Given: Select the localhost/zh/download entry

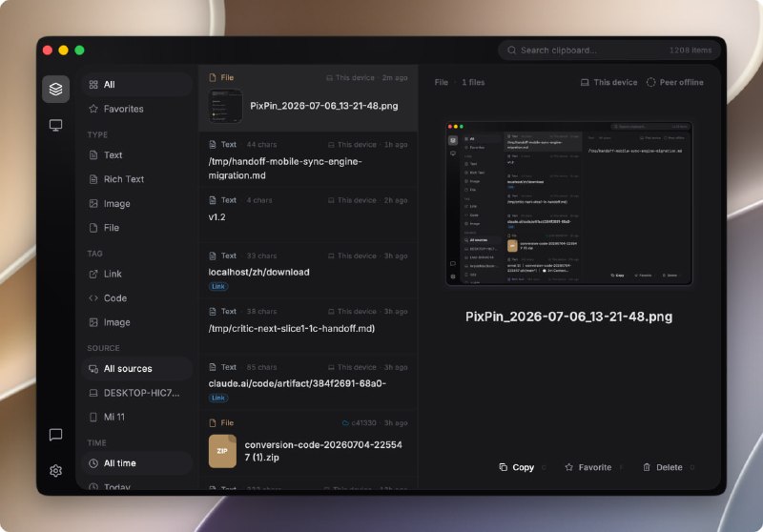Looking at the screenshot, I should click(308, 271).
